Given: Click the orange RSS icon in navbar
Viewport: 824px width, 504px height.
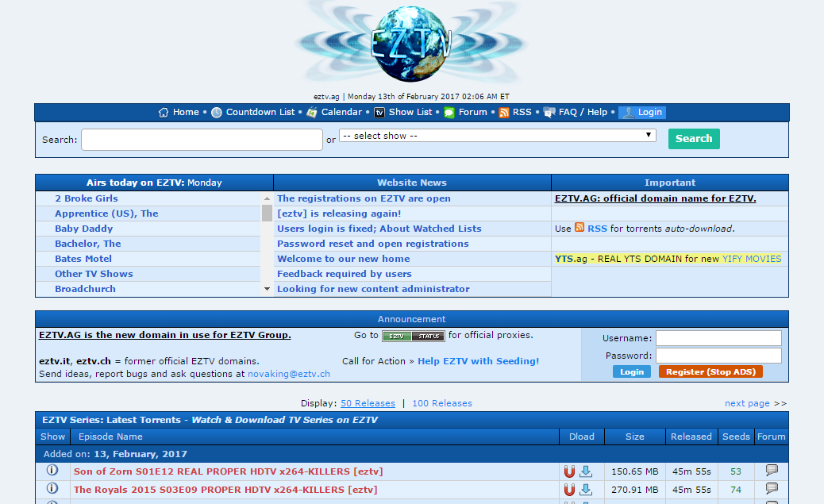Looking at the screenshot, I should point(503,113).
